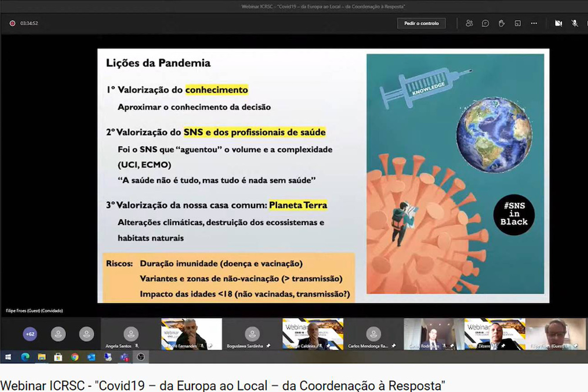Image resolution: width=588 pixels, height=392 pixels.
Task: Open Outlook from the taskbar
Action: pos(91,357)
